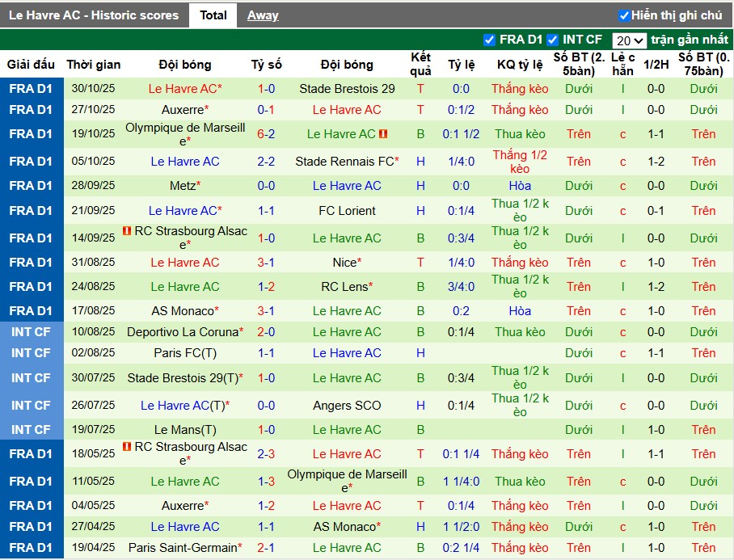734x560 pixels.
Task: Uncheck the FRA D1 league filter
Action: coord(489,40)
